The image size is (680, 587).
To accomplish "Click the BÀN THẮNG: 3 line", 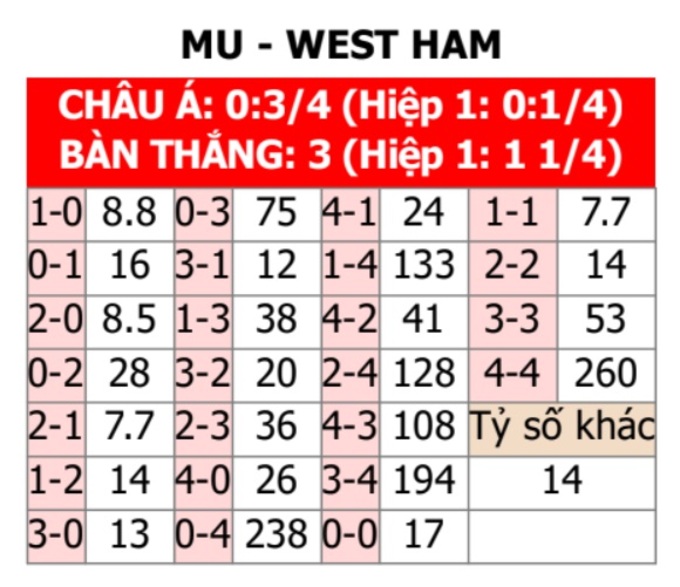I will click(341, 155).
